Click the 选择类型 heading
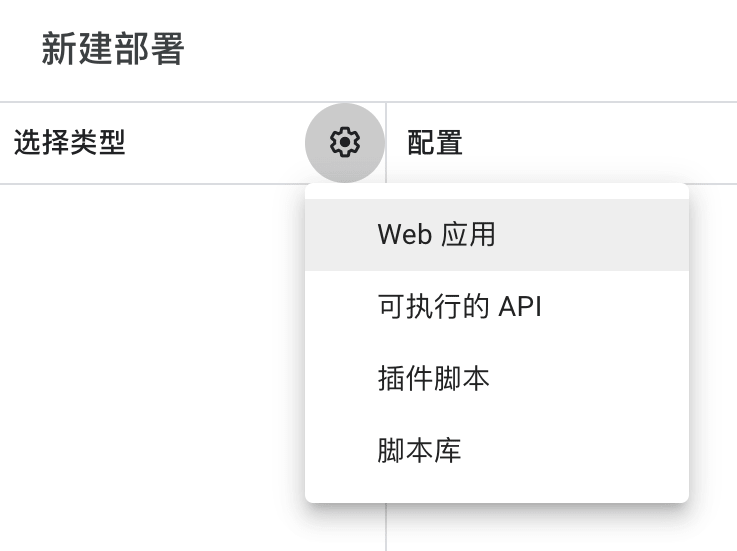Viewport: 737px width, 551px height. click(70, 142)
